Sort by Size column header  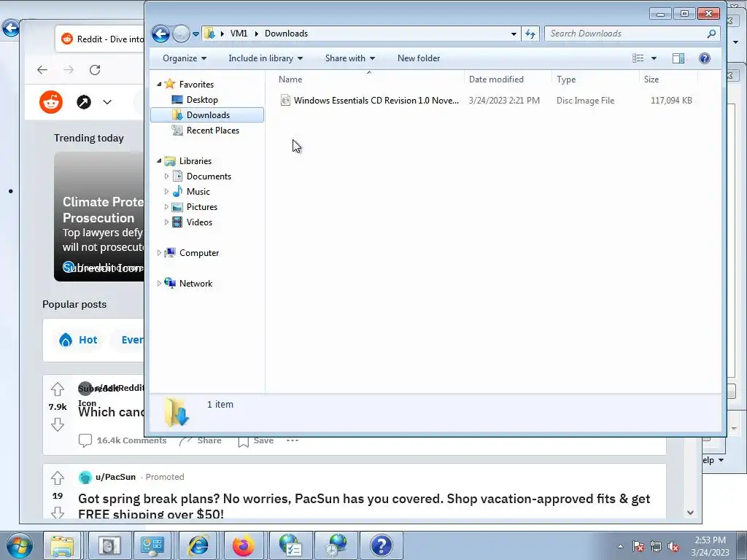click(668, 79)
